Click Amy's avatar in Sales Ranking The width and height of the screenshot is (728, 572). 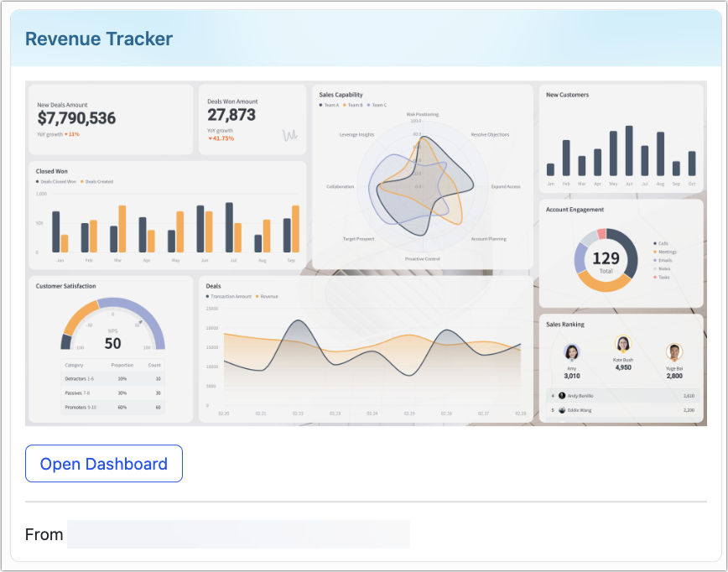click(572, 351)
